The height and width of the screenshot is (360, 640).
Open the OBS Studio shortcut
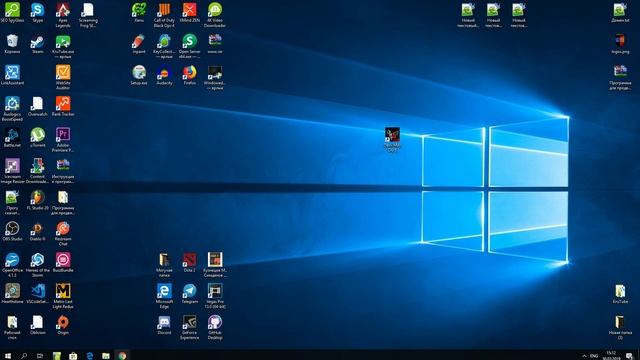[12, 231]
